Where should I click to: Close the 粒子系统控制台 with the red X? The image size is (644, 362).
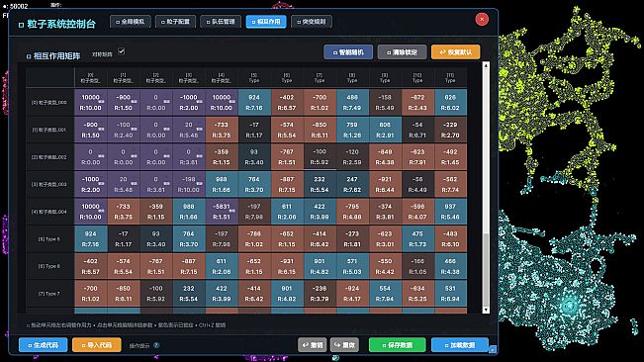pos(482,20)
